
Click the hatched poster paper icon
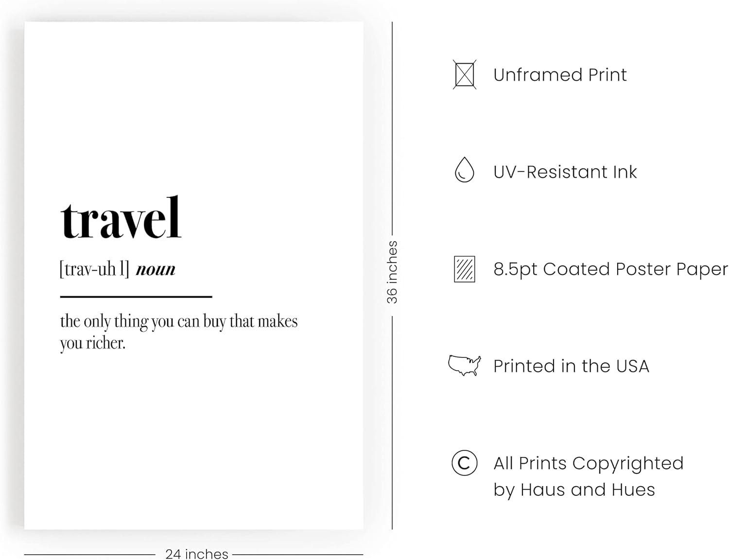[464, 269]
